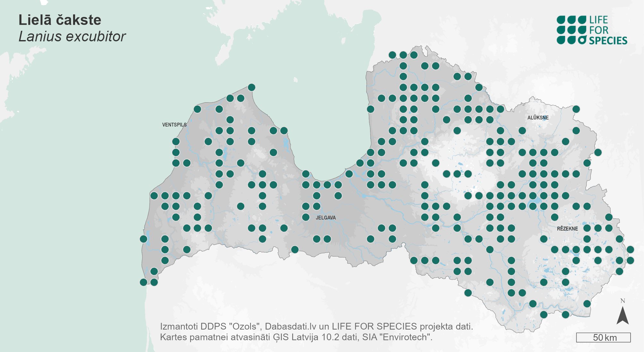Click the GIS Latvija basemap credit line
The image size is (644, 352).
click(296, 337)
